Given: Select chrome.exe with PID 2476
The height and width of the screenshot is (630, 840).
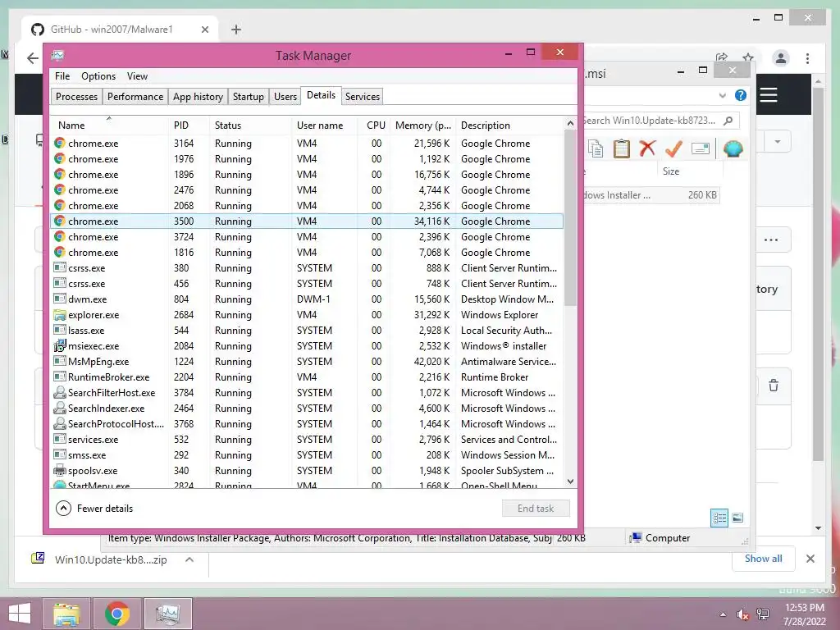Looking at the screenshot, I should pos(307,189).
